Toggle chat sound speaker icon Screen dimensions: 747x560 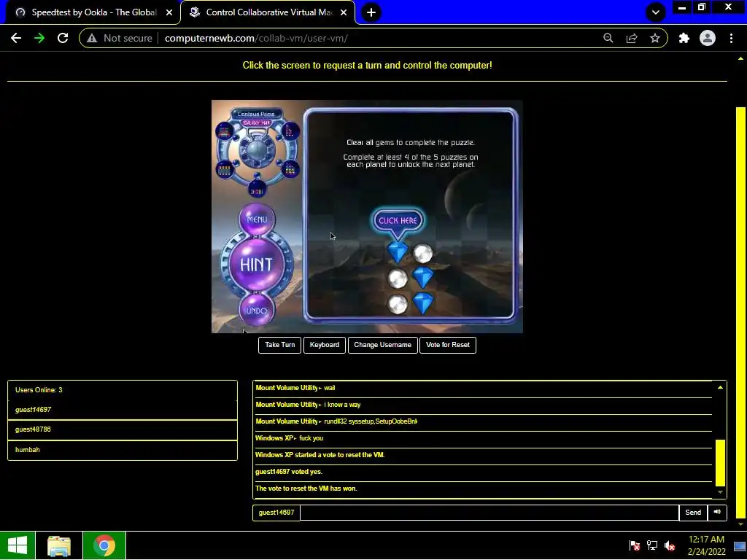point(717,513)
